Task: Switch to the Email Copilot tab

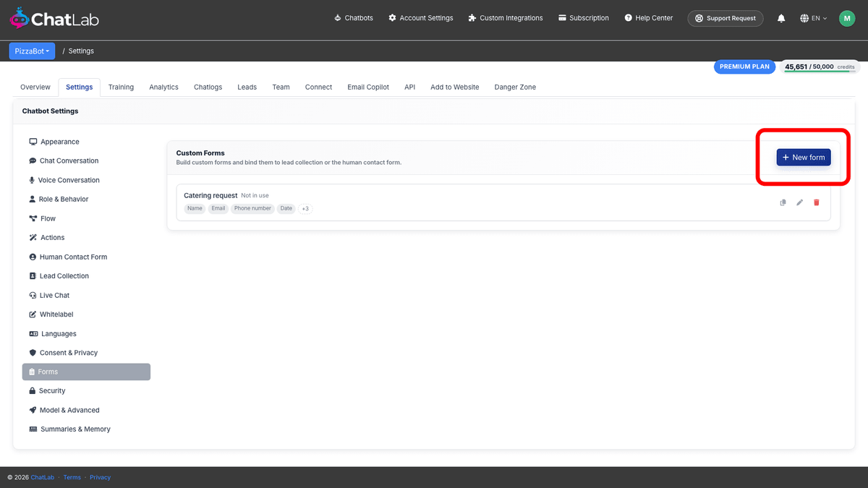Action: click(x=368, y=87)
